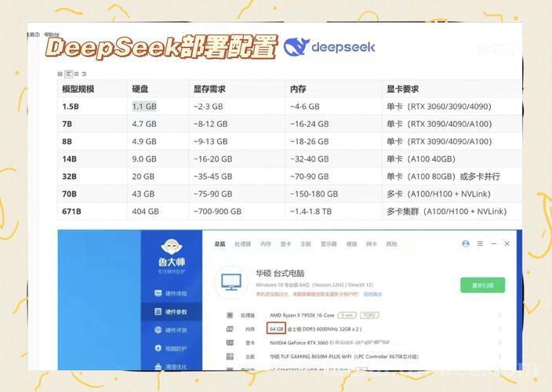Close the 鲁大师 window
The image size is (552, 392).
click(x=507, y=244)
